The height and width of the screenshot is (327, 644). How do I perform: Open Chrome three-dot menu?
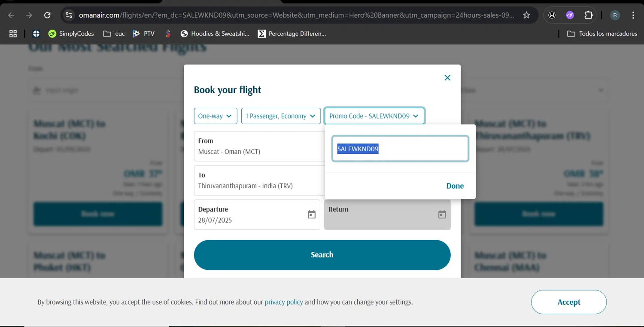point(633,15)
